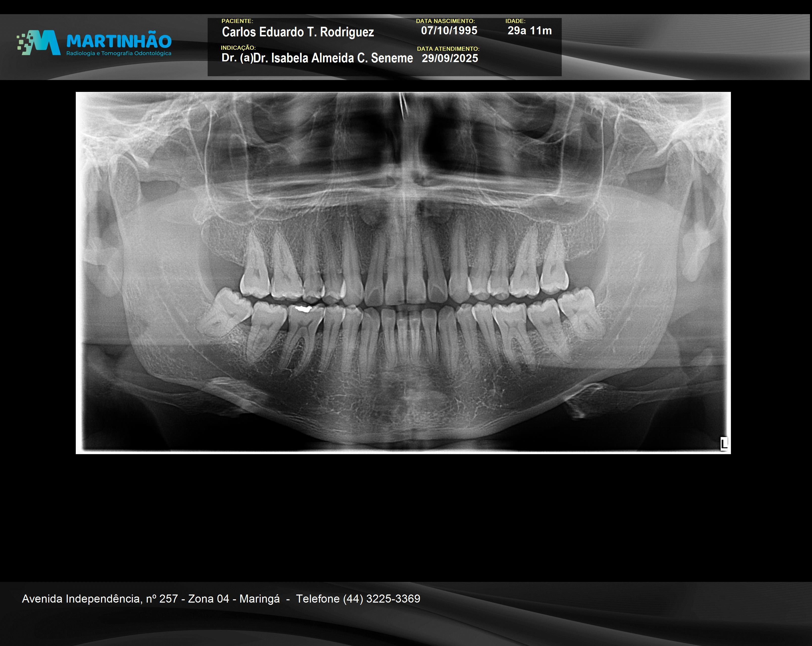Image resolution: width=812 pixels, height=646 pixels.
Task: Click the Radiologia e Tomografia Odontológica subtitle
Action: coord(119,54)
